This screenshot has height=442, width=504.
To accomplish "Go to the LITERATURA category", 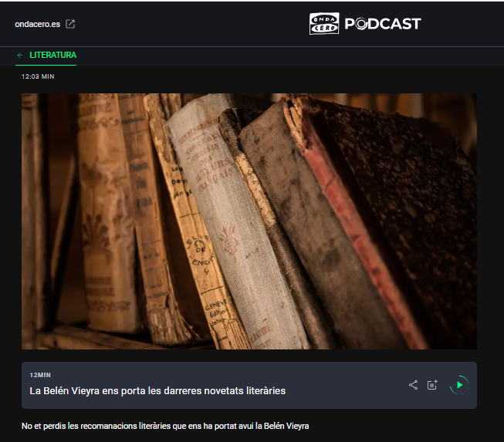I will (52, 56).
